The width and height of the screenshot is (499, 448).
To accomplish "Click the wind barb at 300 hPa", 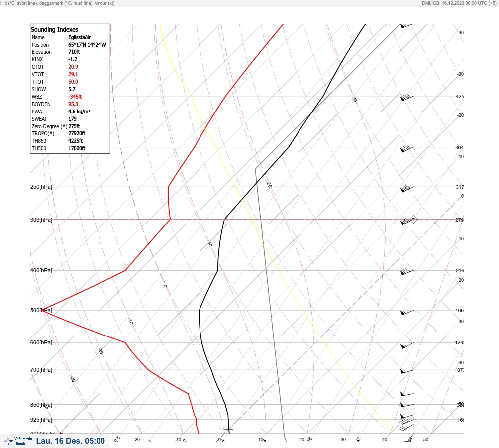I will [x=408, y=220].
